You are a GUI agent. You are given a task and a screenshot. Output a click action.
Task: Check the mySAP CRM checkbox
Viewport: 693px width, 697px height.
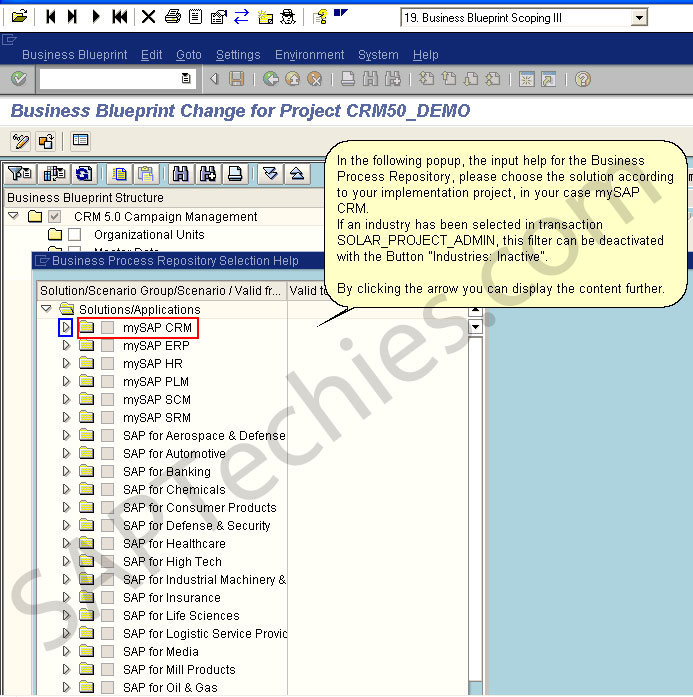[107, 328]
